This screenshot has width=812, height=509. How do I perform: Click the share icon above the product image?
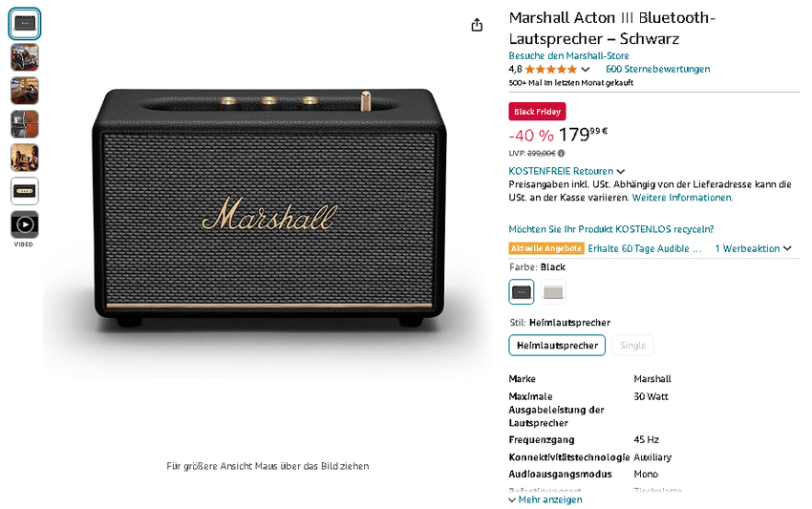478,26
